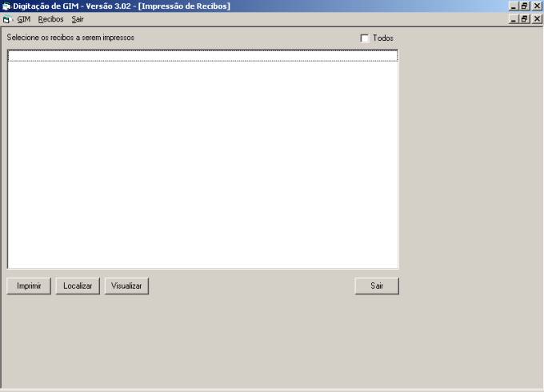This screenshot has width=544, height=392.
Task: Click the document icon beside GIM menu
Action: coord(6,20)
